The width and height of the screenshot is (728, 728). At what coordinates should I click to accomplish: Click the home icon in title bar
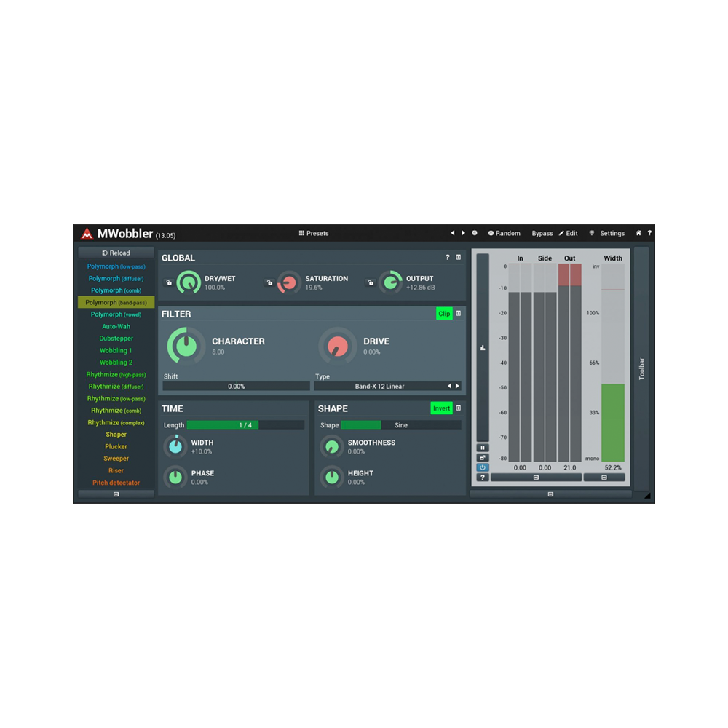tap(638, 233)
